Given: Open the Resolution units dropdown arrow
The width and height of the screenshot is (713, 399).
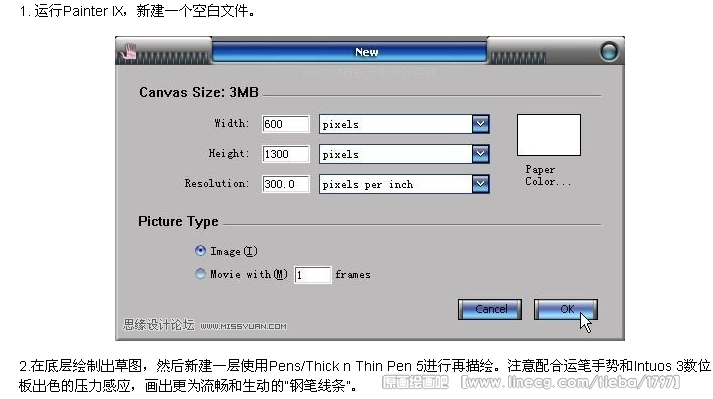Looking at the screenshot, I should (x=480, y=184).
